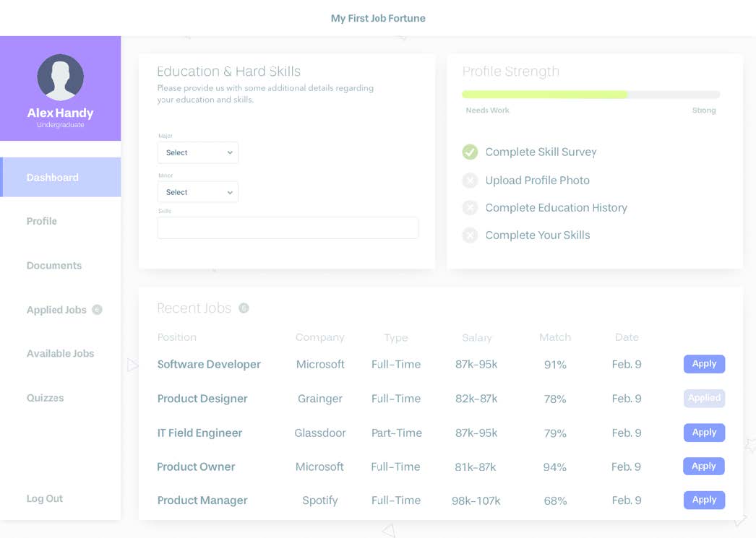This screenshot has height=538, width=756.
Task: Click the Recent Jobs count badge
Action: 244,308
